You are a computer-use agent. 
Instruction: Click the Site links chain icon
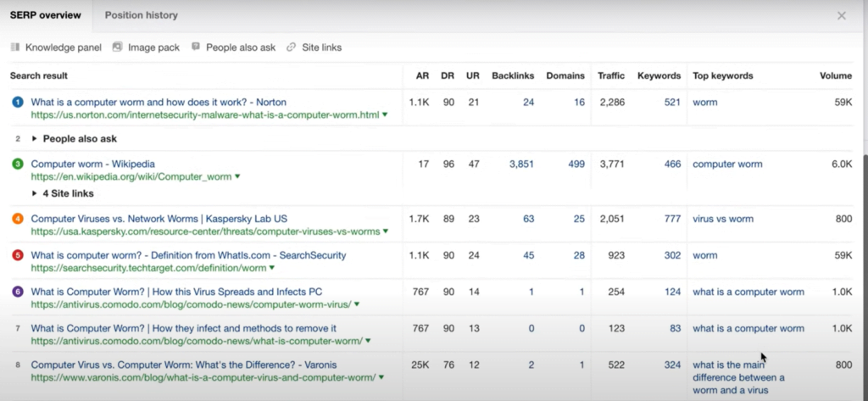(292, 47)
